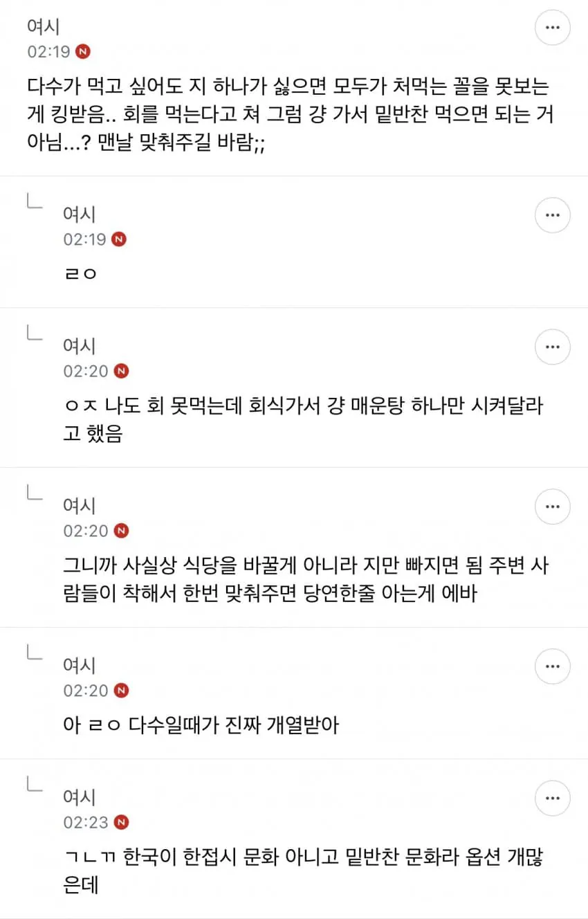Image resolution: width=588 pixels, height=919 pixels.
Task: Click the 02:23 timestamp on the last reply
Action: [x=86, y=822]
